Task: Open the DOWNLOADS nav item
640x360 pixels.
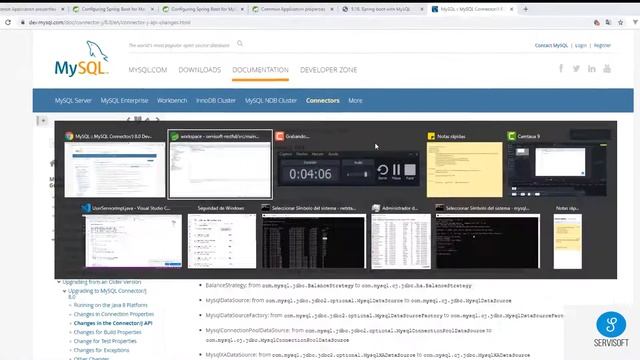Action: pos(200,70)
